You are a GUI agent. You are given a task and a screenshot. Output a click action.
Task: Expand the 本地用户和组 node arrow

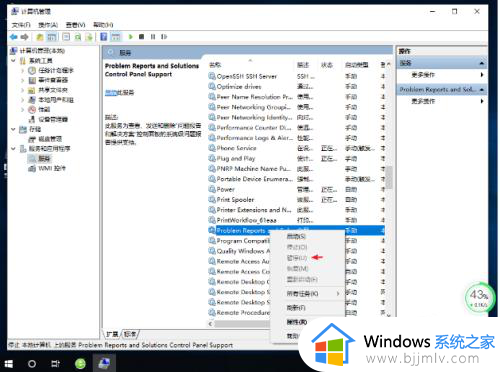[23, 100]
